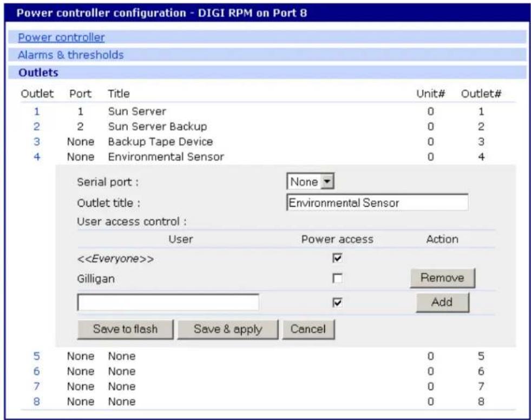Cancel the outlet configuration
531x420 pixels.
coord(308,329)
